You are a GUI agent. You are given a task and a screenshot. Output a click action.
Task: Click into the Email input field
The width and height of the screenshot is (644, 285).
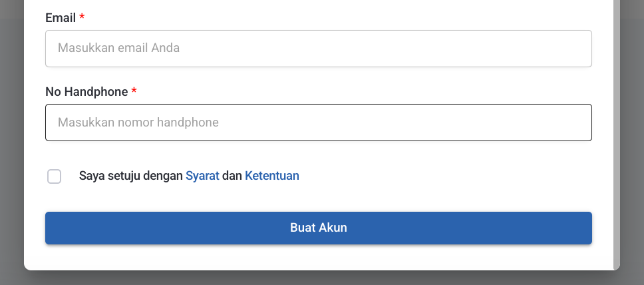(318, 49)
